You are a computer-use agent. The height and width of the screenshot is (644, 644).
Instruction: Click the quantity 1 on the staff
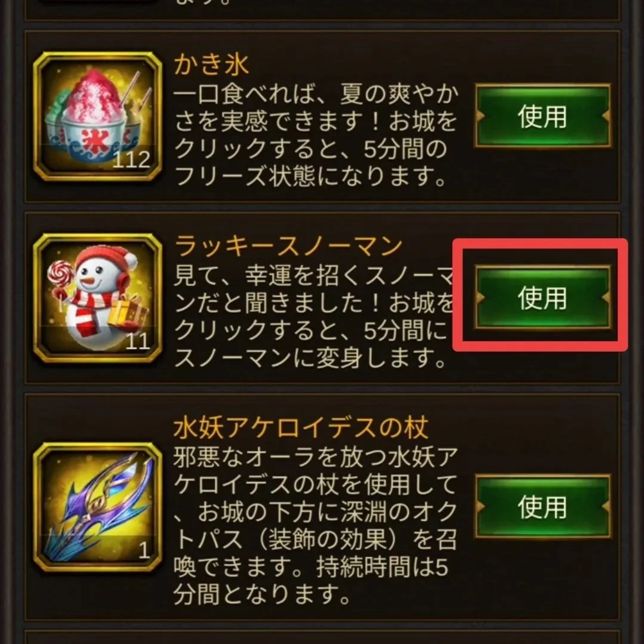144,550
